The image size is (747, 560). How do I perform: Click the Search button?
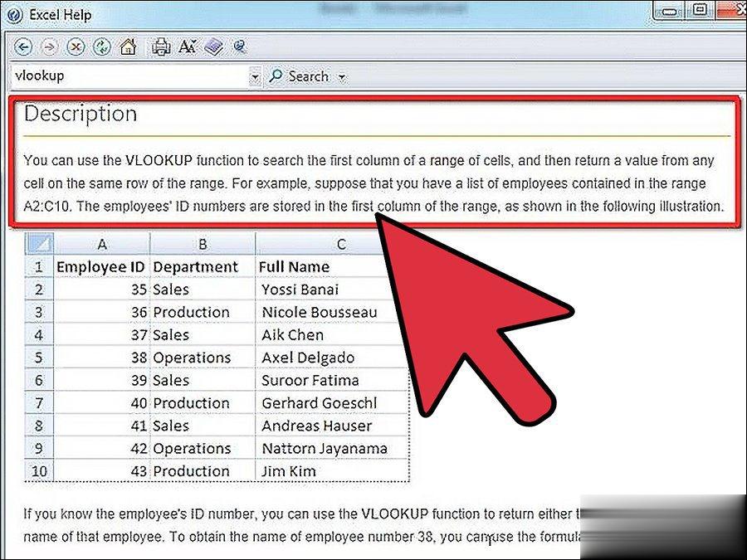[299, 76]
